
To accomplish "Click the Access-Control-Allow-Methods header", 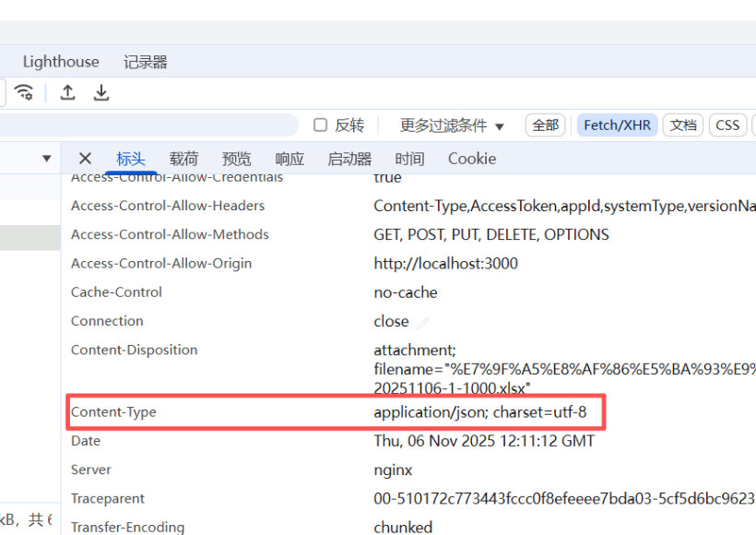I will [170, 234].
